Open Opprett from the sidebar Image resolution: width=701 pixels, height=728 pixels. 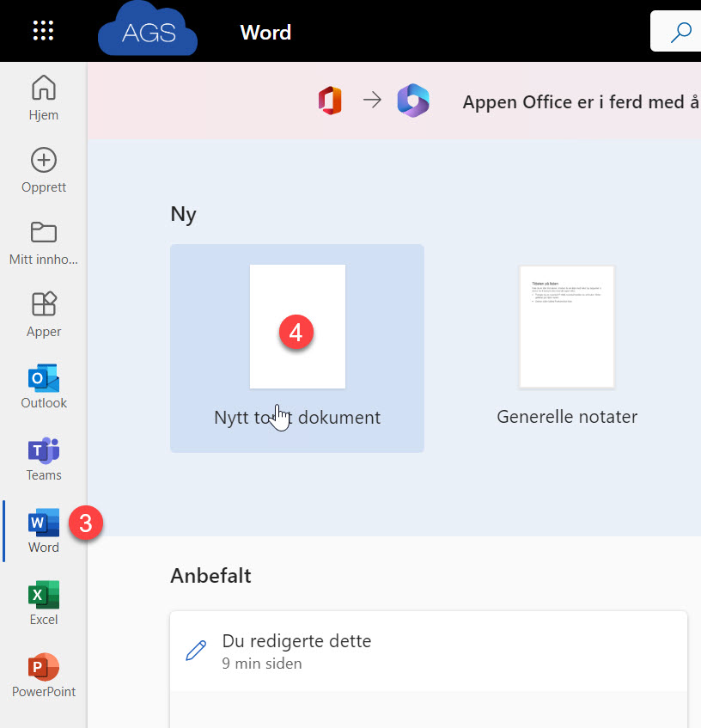point(44,169)
